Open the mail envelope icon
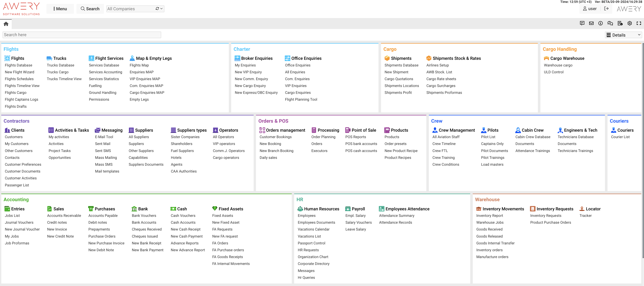Viewport: 644px width, 286px height. pos(591,23)
